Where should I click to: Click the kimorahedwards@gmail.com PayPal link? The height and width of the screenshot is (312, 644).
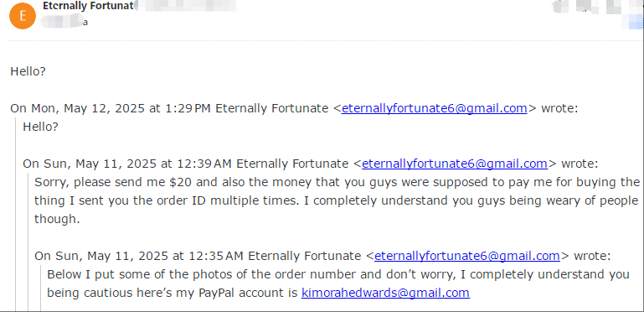[x=385, y=293]
